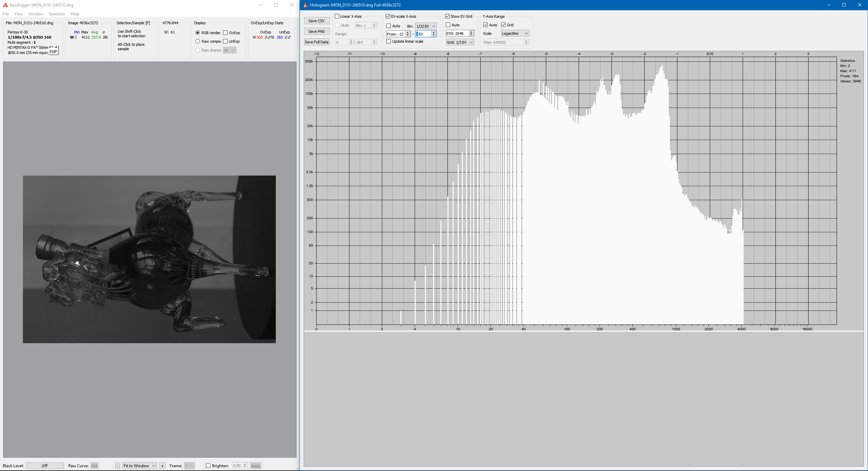Toggle the Brighten checkbox
Image resolution: width=868 pixels, height=471 pixels.
(208, 466)
